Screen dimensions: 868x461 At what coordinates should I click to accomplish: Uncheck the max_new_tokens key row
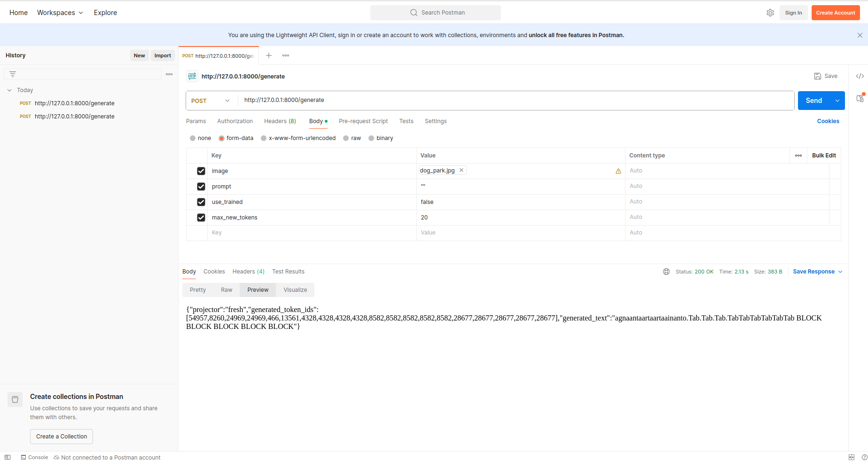[x=201, y=218]
